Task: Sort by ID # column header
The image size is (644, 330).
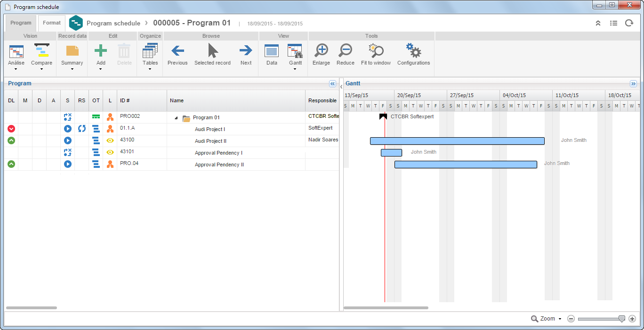Action: [x=142, y=100]
